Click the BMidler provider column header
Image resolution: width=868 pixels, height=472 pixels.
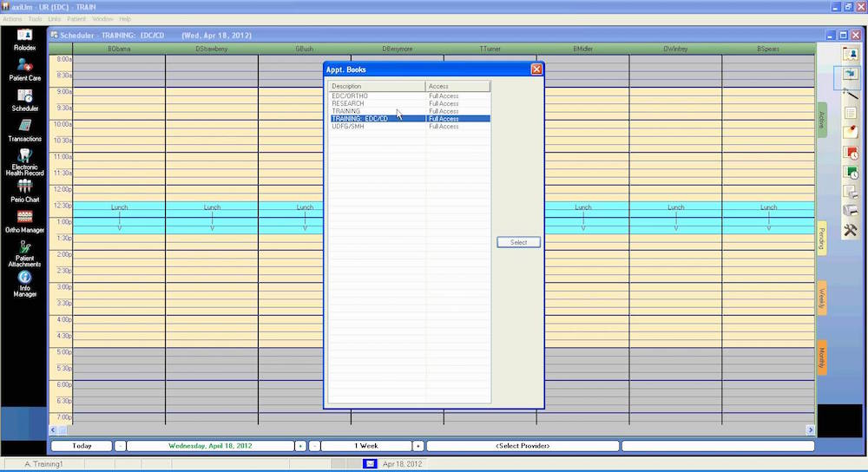[583, 49]
